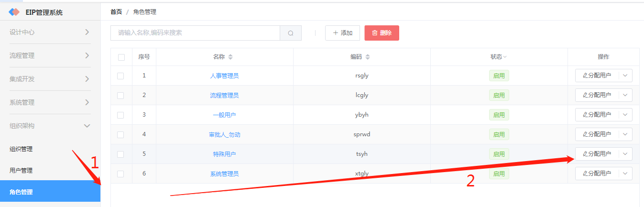Collapse the 组织架构 sidebar menu

click(50, 126)
